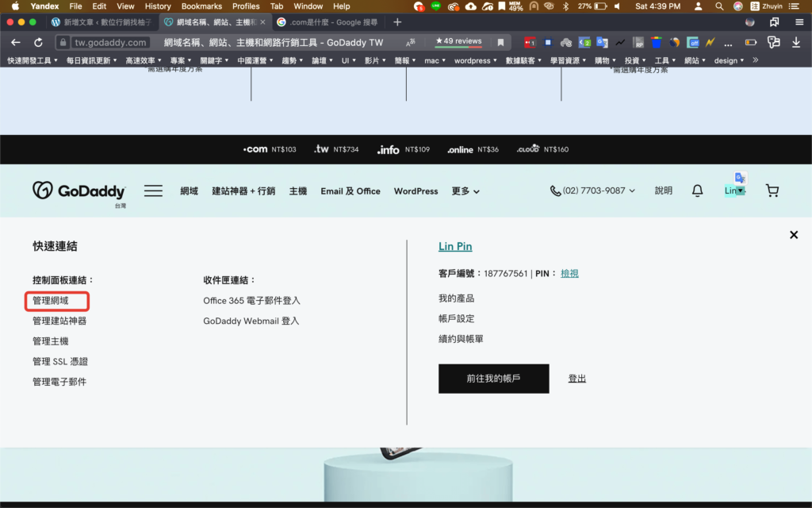
Task: Open the shopping cart icon
Action: click(x=772, y=190)
